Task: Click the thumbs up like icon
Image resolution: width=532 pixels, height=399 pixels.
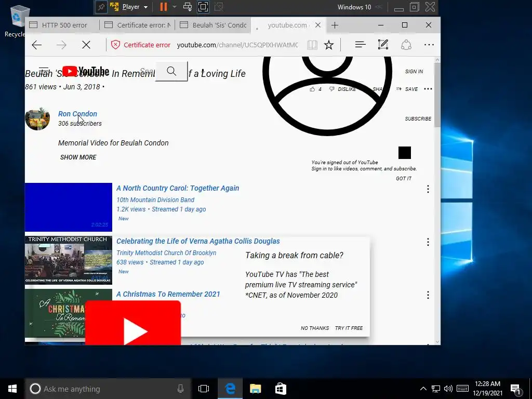Action: point(312,89)
